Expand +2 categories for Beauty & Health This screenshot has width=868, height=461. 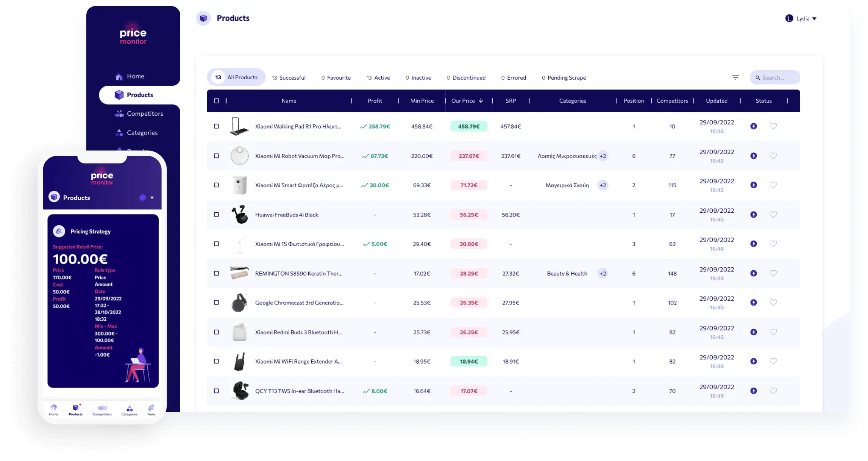click(x=603, y=273)
